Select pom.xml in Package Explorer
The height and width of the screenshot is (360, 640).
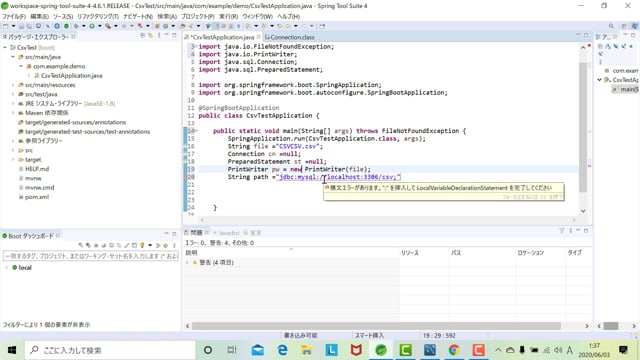tap(37, 197)
